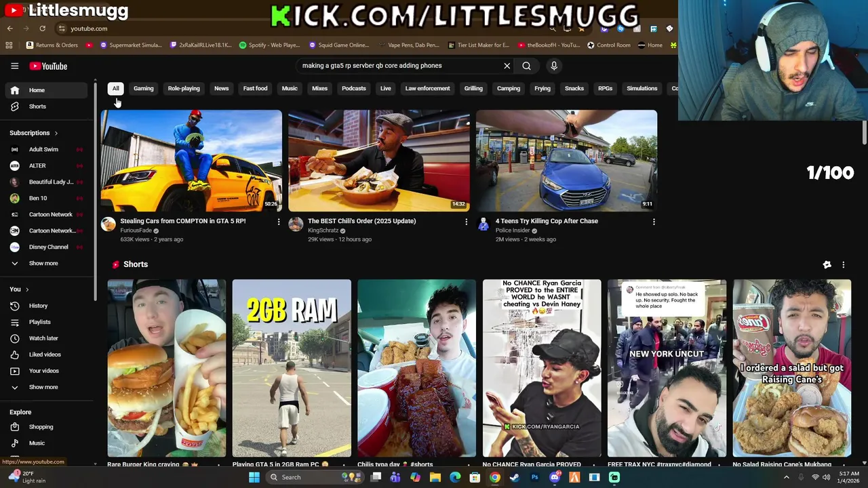Select the Role-playing filter chip
This screenshot has width=868, height=488.
point(184,88)
